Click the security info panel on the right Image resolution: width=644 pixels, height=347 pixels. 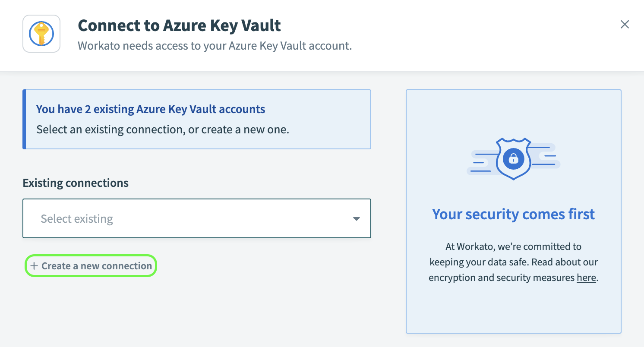click(513, 311)
